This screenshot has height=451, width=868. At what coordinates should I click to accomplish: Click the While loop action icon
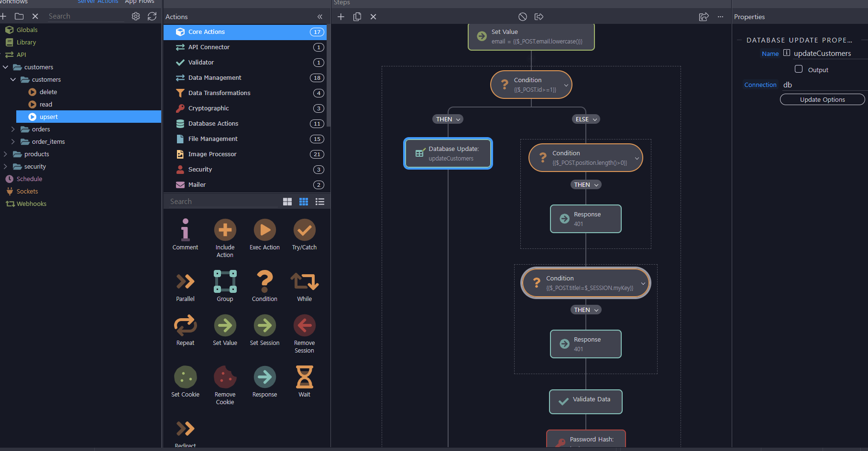point(304,282)
